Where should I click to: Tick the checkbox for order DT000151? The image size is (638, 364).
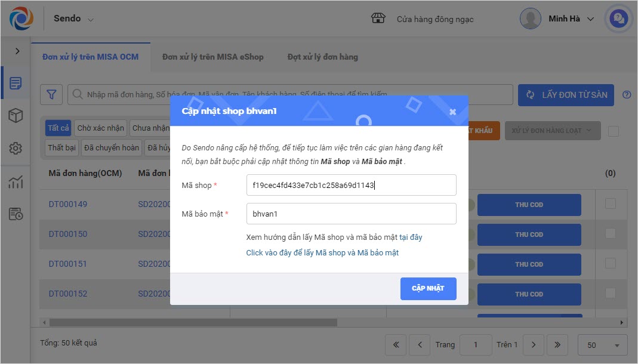(x=611, y=263)
